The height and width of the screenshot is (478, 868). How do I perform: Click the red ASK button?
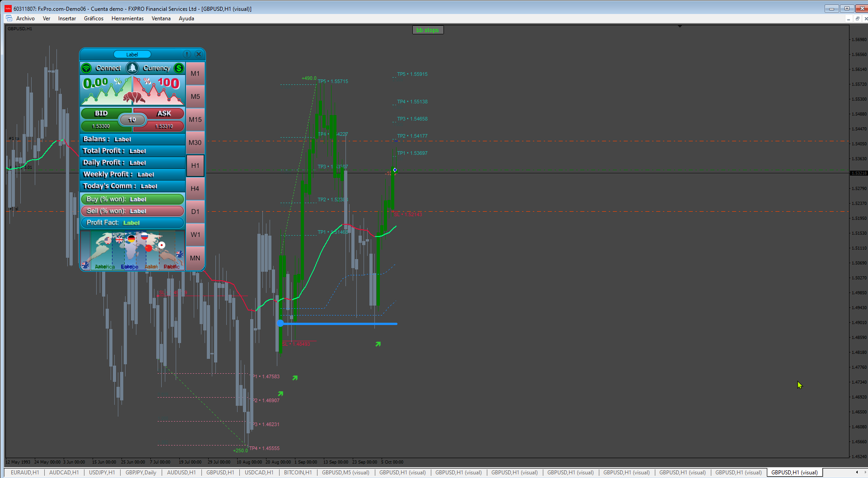click(x=164, y=113)
